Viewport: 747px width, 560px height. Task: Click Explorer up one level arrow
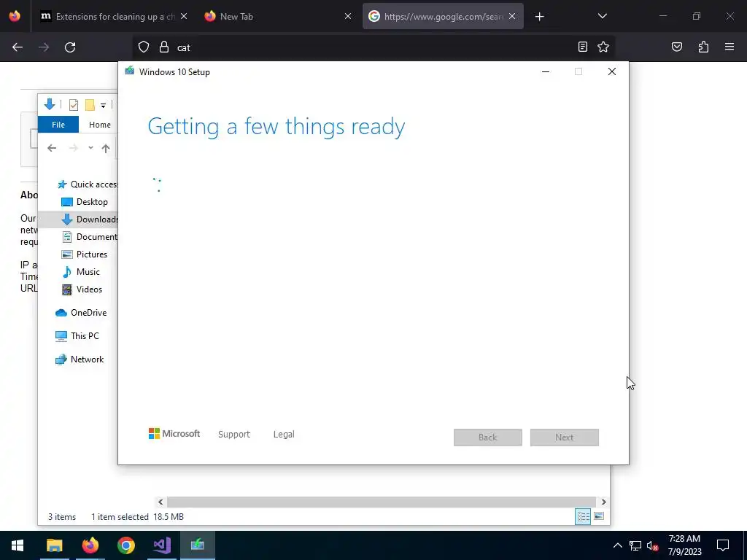(106, 149)
